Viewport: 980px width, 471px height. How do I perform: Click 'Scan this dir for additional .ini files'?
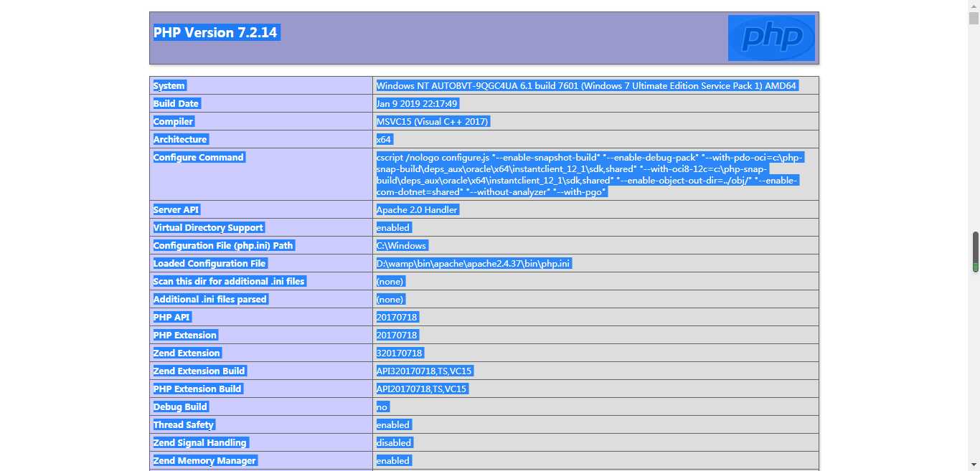[230, 281]
